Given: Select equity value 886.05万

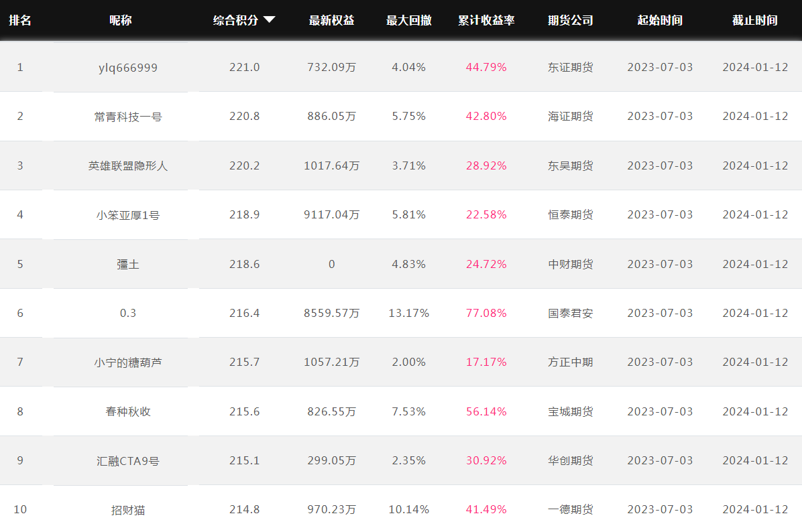Looking at the screenshot, I should (x=331, y=117).
